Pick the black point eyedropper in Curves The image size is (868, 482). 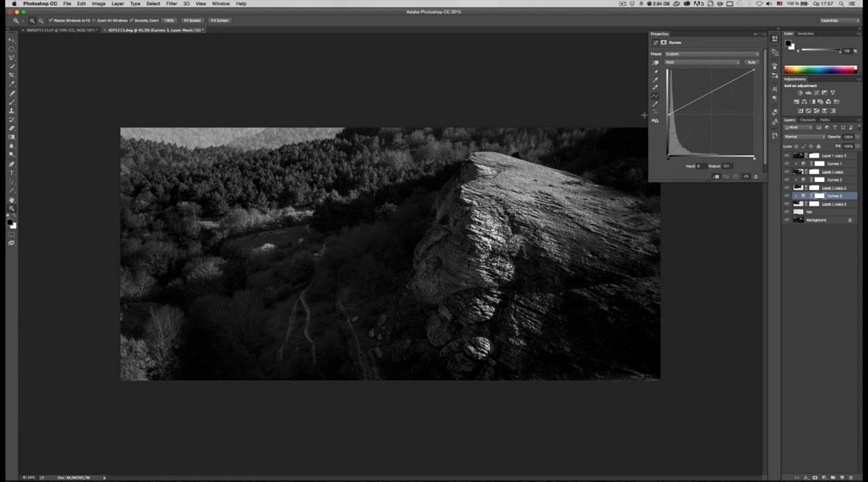click(x=655, y=72)
